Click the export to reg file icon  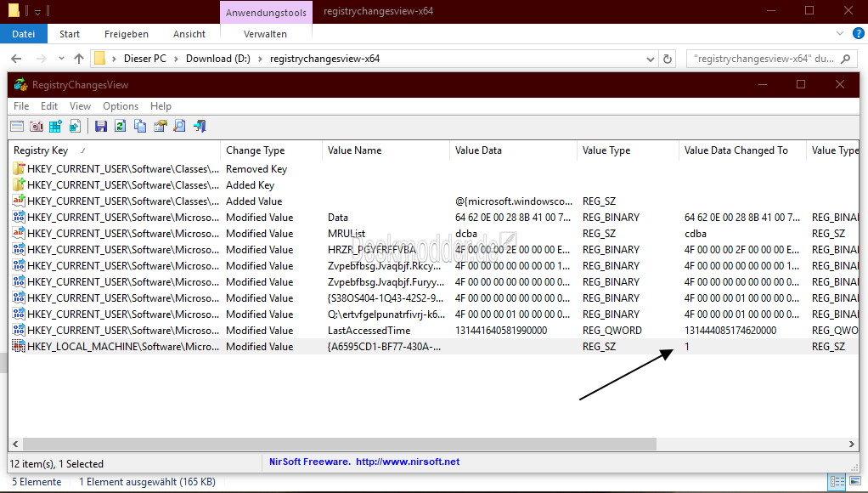pos(76,127)
